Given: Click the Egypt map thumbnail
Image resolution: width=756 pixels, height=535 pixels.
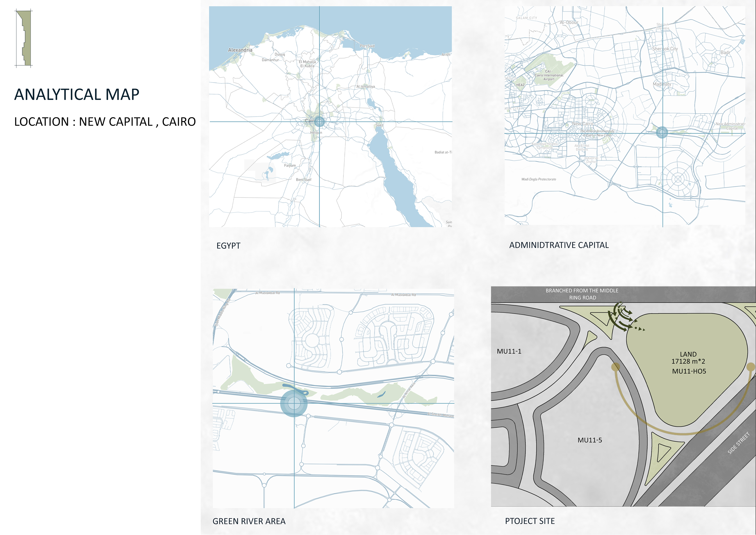Looking at the screenshot, I should pos(330,117).
